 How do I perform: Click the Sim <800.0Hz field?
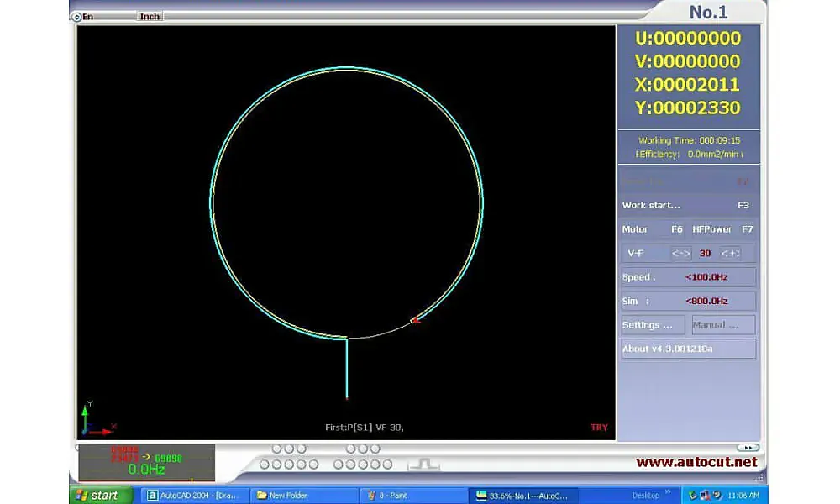pos(688,301)
